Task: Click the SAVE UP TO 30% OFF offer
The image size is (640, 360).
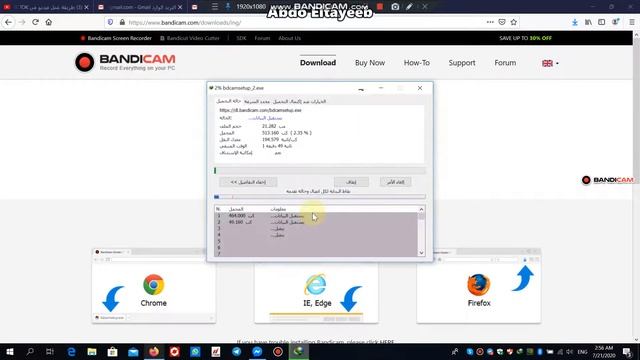Action: (525, 38)
